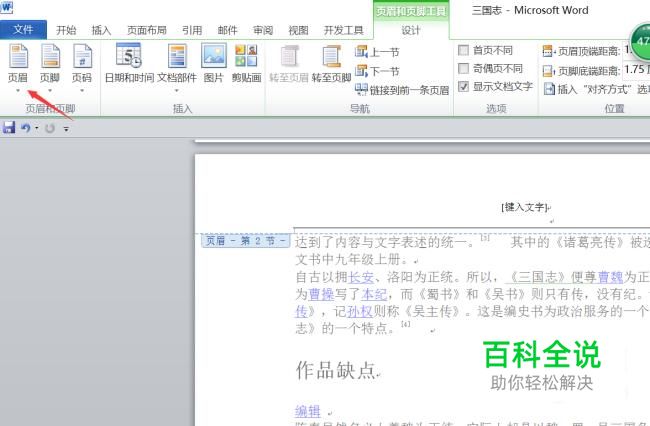Click the 页眉 - 第 2 节 - label tag
The height and width of the screenshot is (426, 650).
246,241
